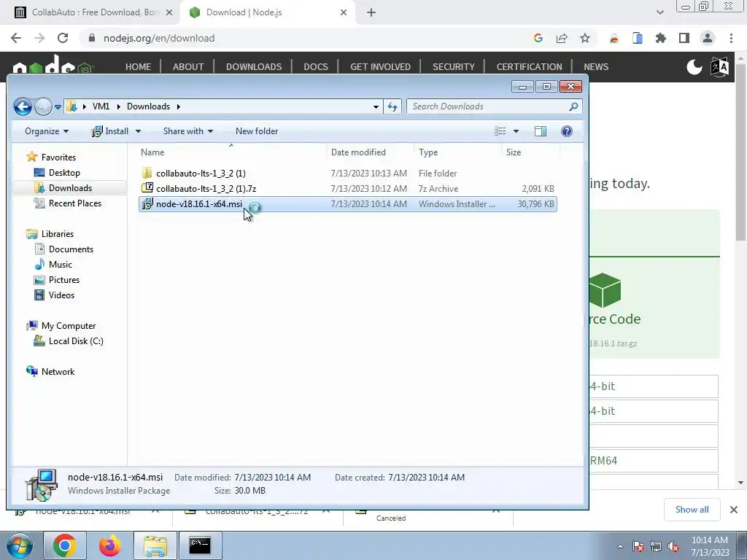Click the language translate icon
747x560 pixels.
[x=719, y=66]
